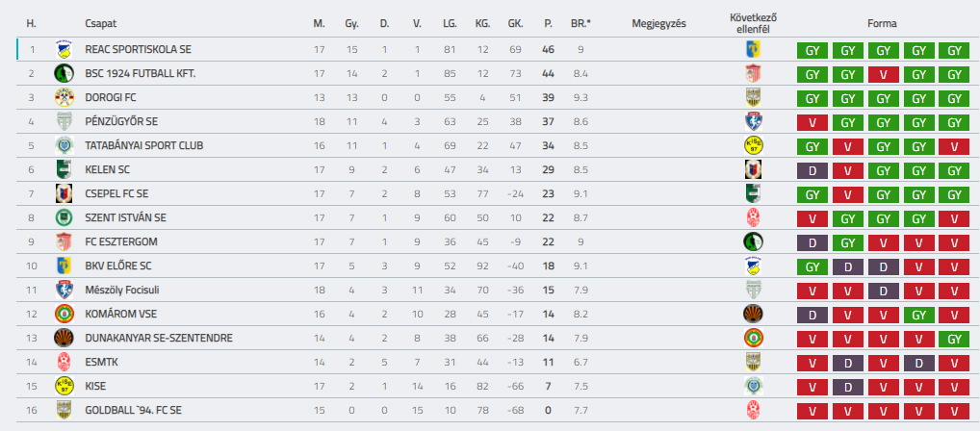Click next-opponent crest in Dorogi FC row
980x431 pixels.
click(753, 97)
